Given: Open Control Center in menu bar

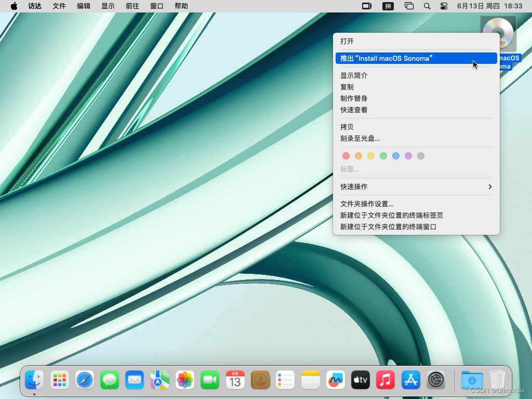Looking at the screenshot, I should (x=444, y=6).
